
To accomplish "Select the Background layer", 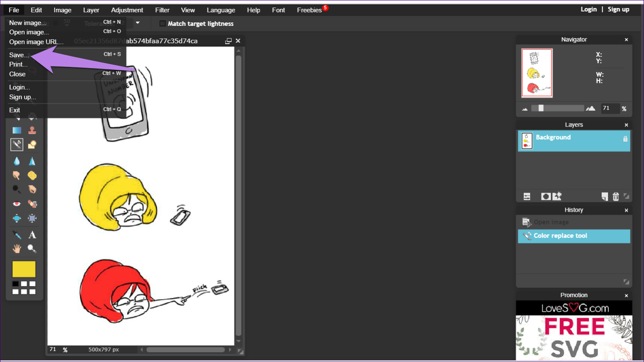I will pyautogui.click(x=574, y=141).
